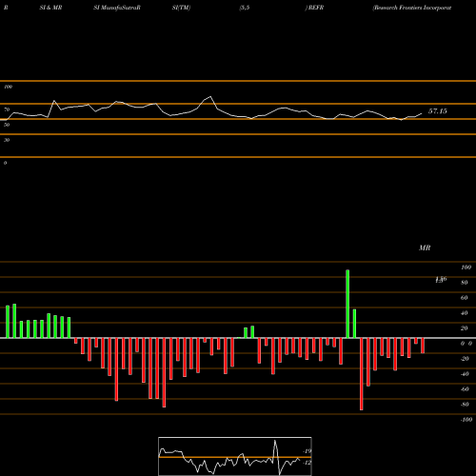The image size is (476, 476).
Task: Click the last red bar in the MR histogram
Action: (x=423, y=346)
